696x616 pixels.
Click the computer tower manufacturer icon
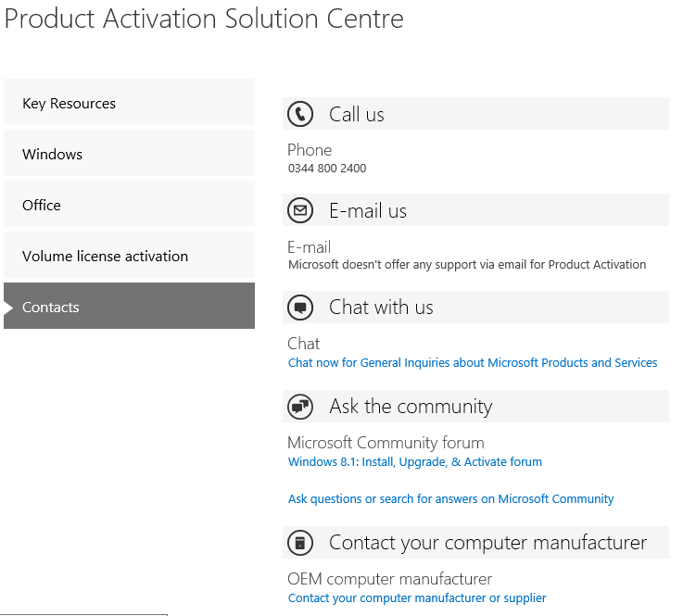300,542
